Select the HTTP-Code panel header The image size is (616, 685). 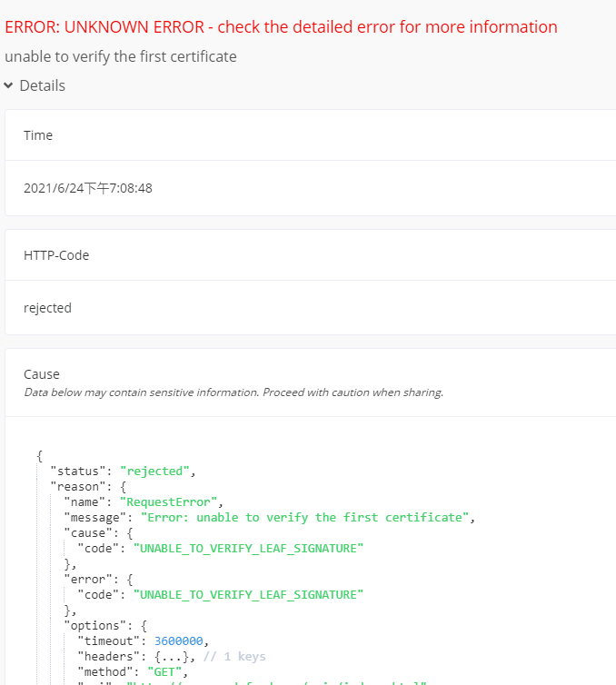point(56,255)
